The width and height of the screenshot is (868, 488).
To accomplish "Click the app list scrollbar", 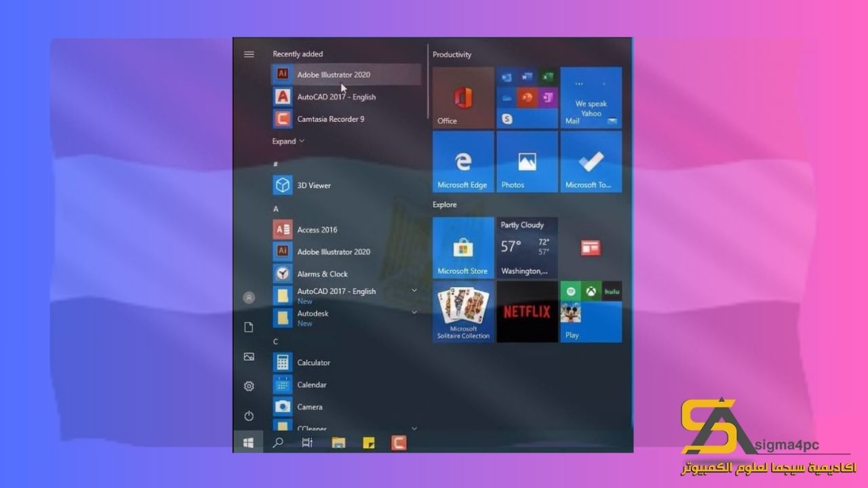I will pyautogui.click(x=428, y=81).
